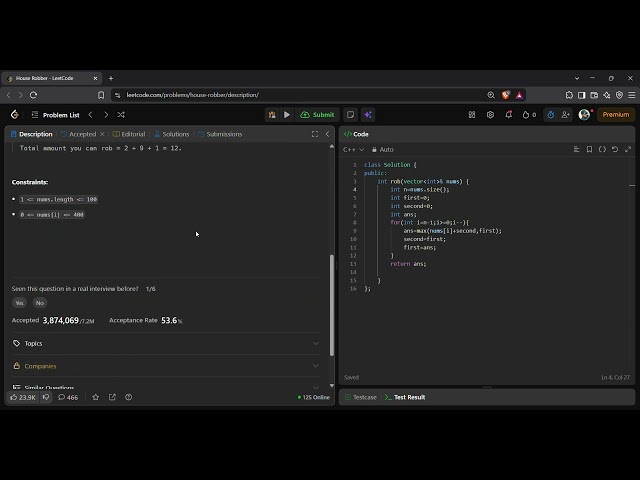Open the layout grid icon in header
This screenshot has height=480, width=640.
472,115
